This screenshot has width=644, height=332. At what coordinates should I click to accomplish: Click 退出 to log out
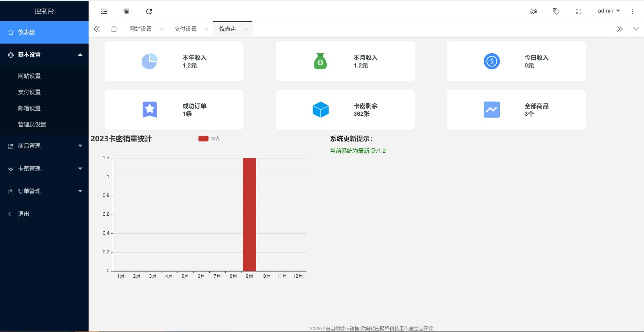23,214
